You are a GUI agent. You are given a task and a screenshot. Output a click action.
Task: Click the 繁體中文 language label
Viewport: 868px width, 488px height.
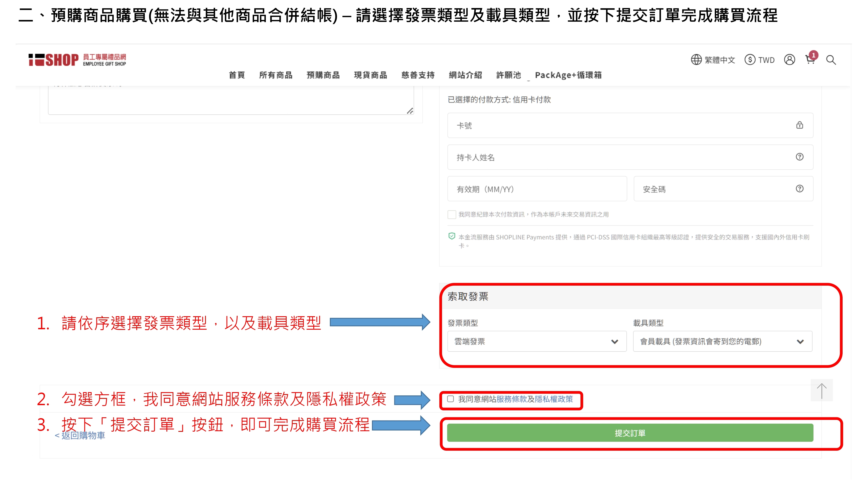pyautogui.click(x=720, y=60)
